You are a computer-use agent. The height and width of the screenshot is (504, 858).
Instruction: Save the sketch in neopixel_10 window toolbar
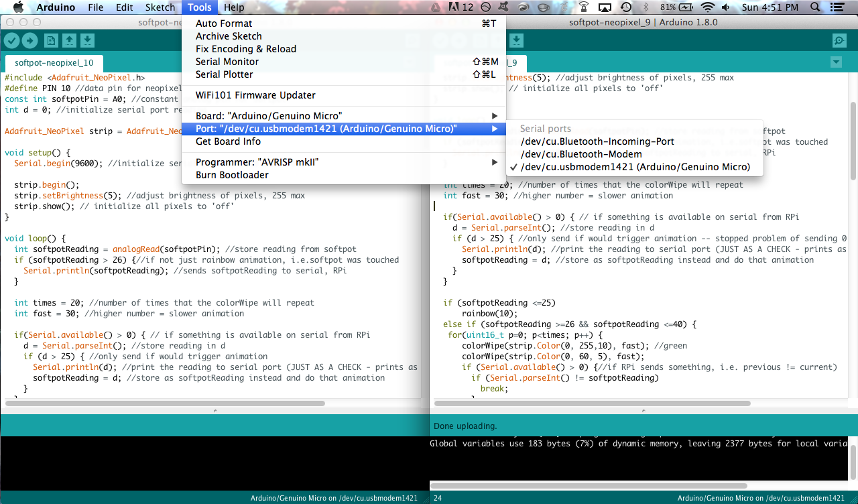(x=87, y=40)
